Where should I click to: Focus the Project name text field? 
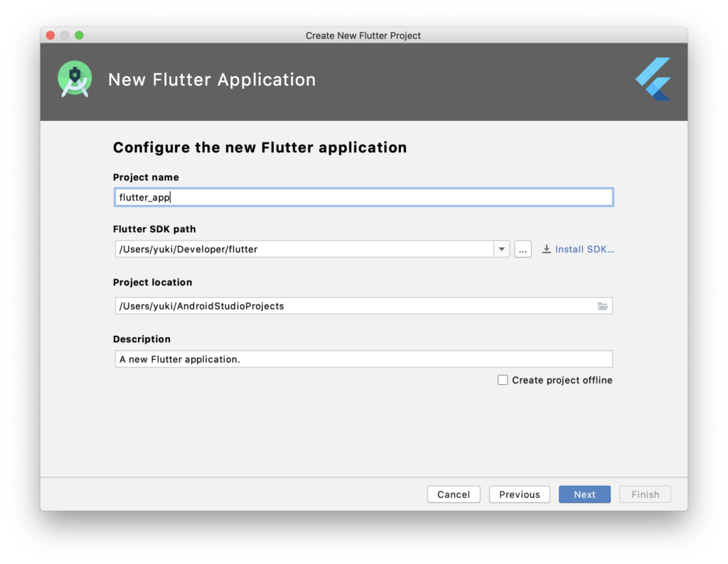(363, 198)
